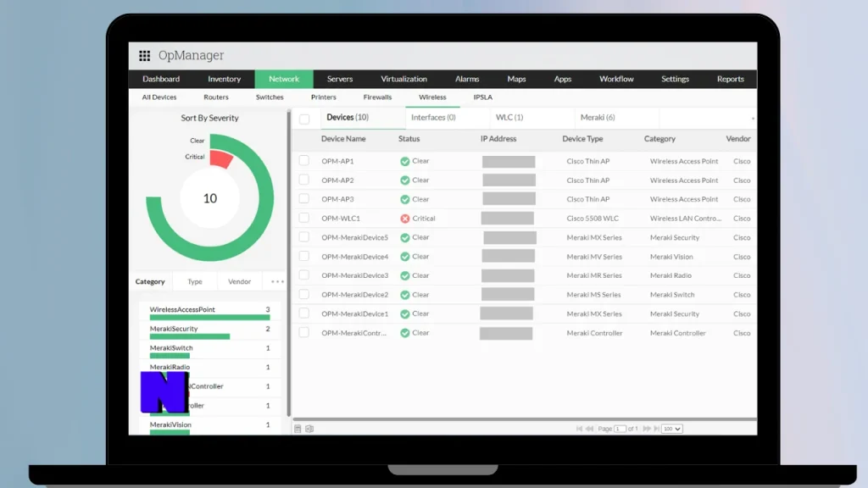The height and width of the screenshot is (488, 868).
Task: Open the Inventory menu
Action: pos(224,79)
